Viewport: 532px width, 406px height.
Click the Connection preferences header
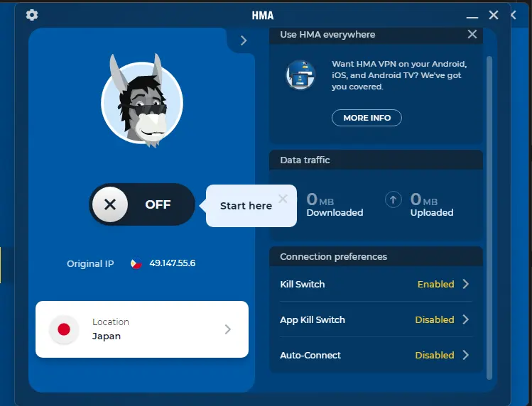point(376,256)
